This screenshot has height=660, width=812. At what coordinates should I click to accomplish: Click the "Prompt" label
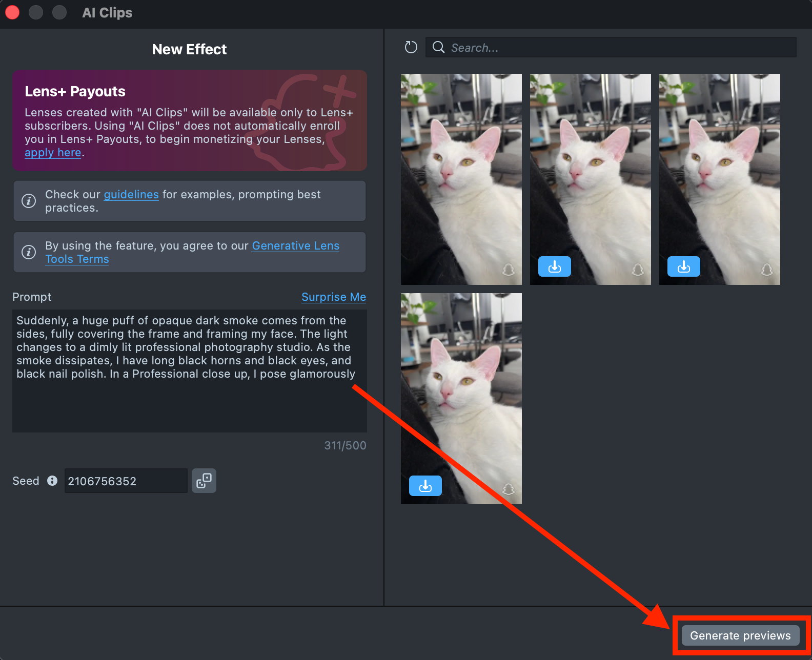click(x=32, y=297)
